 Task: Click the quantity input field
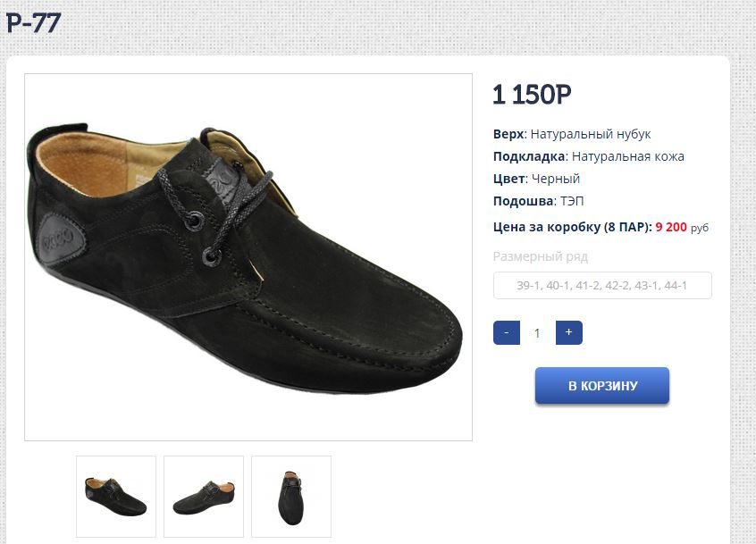tap(537, 333)
